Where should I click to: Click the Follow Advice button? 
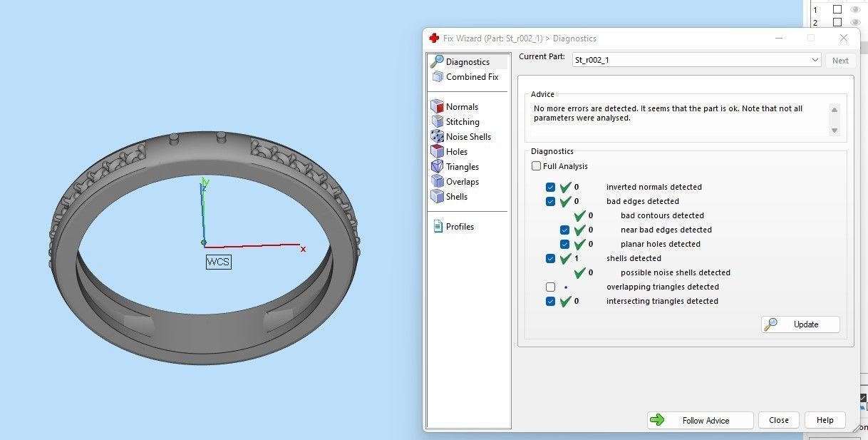(x=700, y=420)
